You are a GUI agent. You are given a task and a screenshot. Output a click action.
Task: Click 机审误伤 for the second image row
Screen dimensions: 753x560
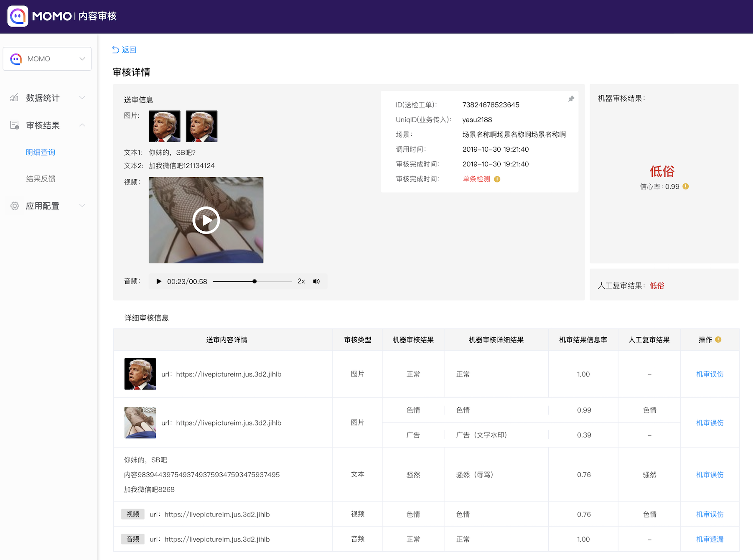coord(710,423)
